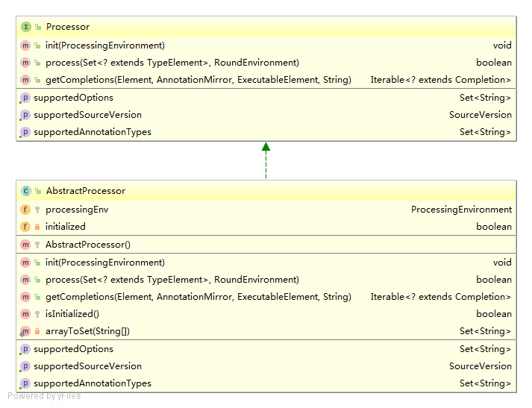Click the public icon beside AbstractProcessor init
The image size is (532, 408).
tap(37, 263)
